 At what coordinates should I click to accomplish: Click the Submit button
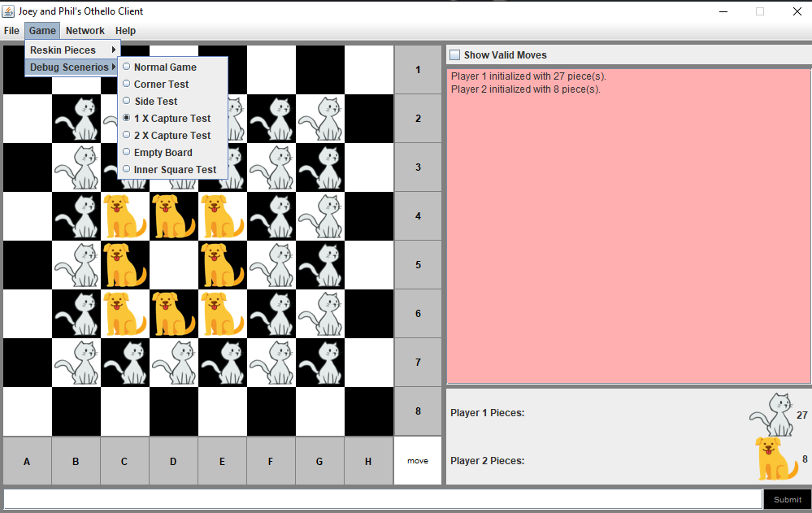pos(787,499)
